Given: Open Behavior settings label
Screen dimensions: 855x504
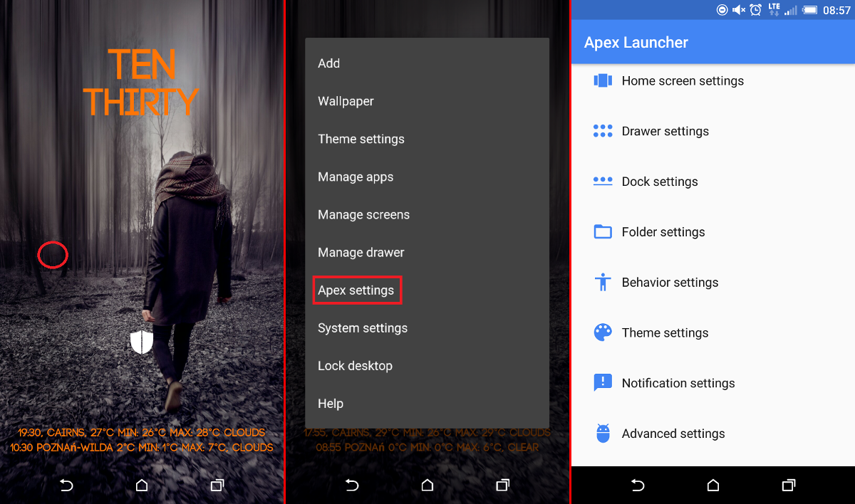Looking at the screenshot, I should pyautogui.click(x=670, y=283).
